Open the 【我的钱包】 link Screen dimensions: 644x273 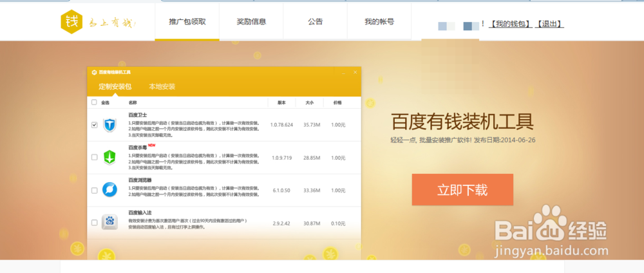tap(509, 24)
